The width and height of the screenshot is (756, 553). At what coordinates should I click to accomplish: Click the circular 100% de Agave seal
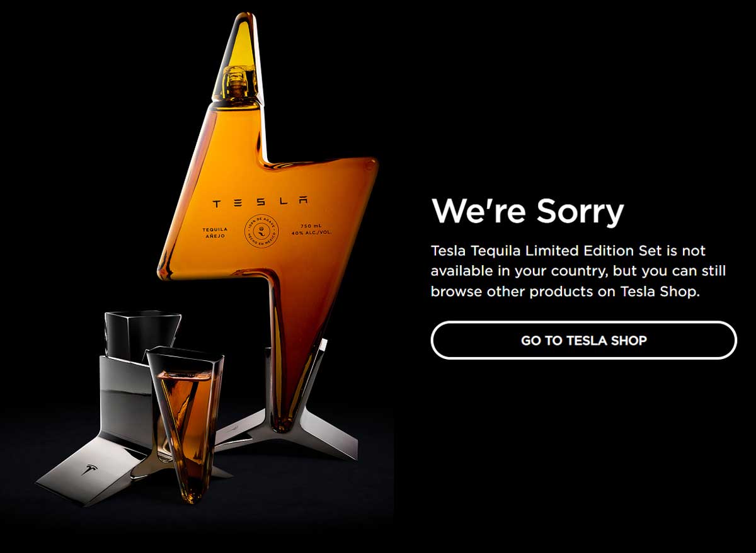point(261,235)
